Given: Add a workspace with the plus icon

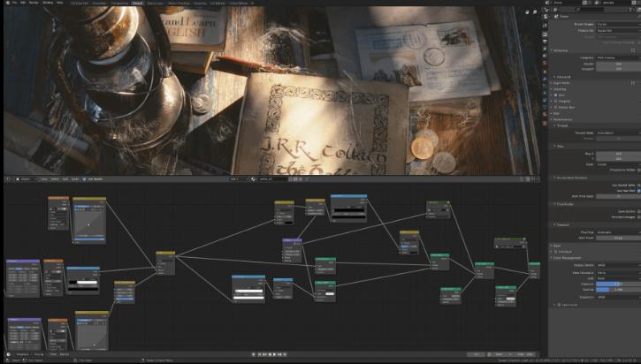Looking at the screenshot, I should tap(253, 3).
